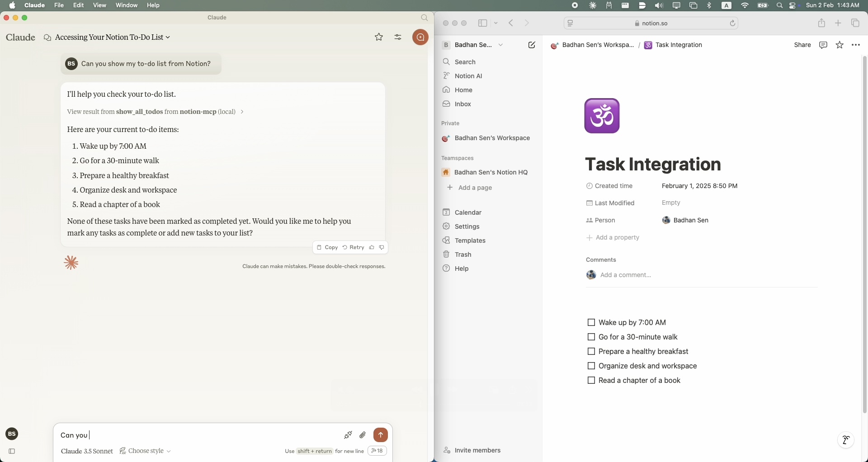
Task: Open Templates in the Notion sidebar
Action: [x=470, y=241]
